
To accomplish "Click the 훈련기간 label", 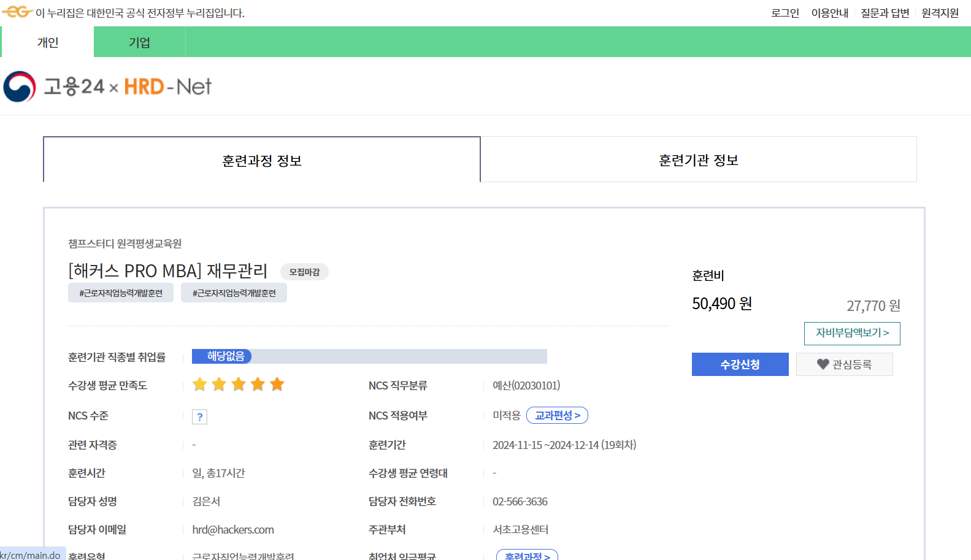I will tap(387, 445).
